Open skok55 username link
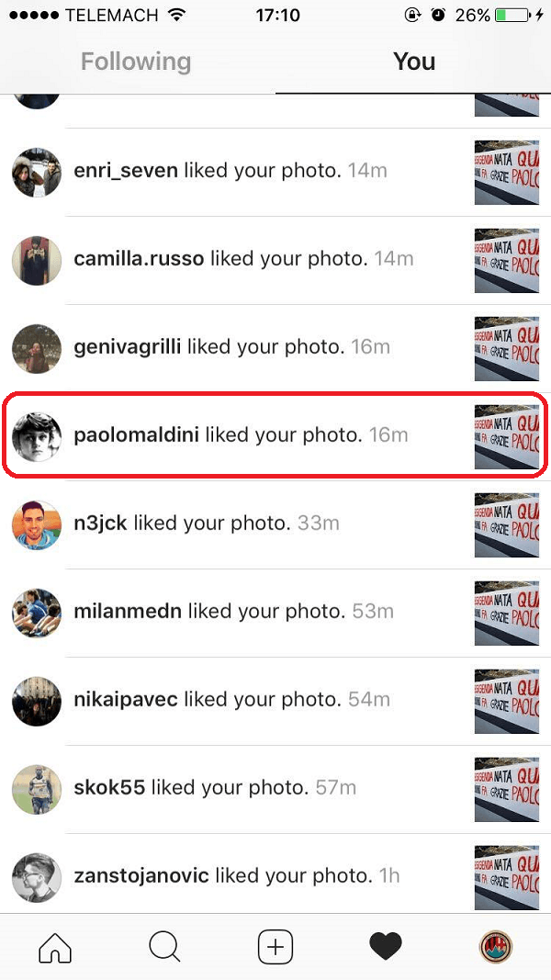This screenshot has width=551, height=980. point(109,787)
